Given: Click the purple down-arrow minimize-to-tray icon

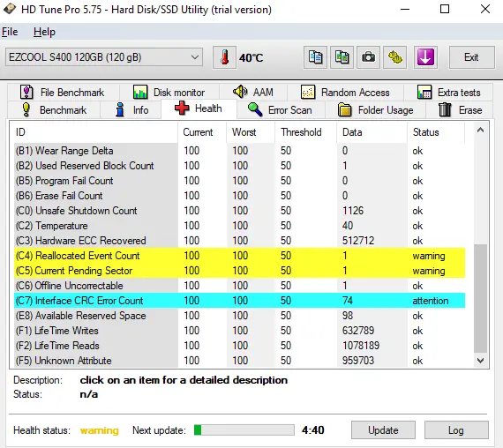Looking at the screenshot, I should click(425, 57).
